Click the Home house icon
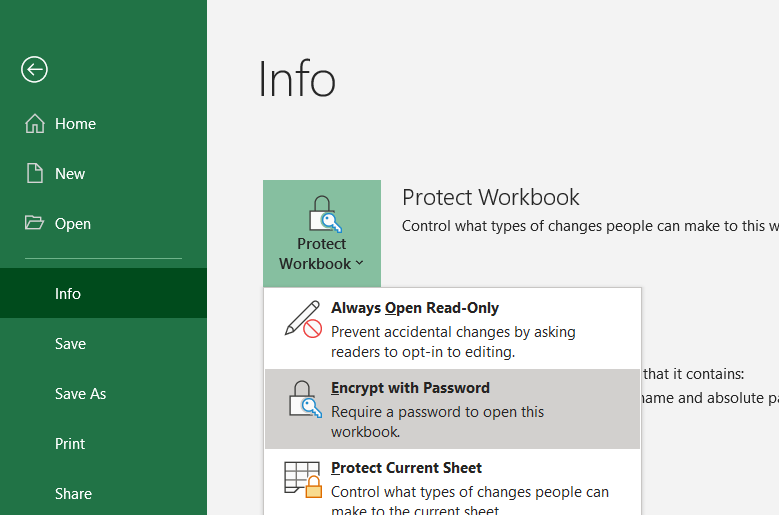 point(35,124)
